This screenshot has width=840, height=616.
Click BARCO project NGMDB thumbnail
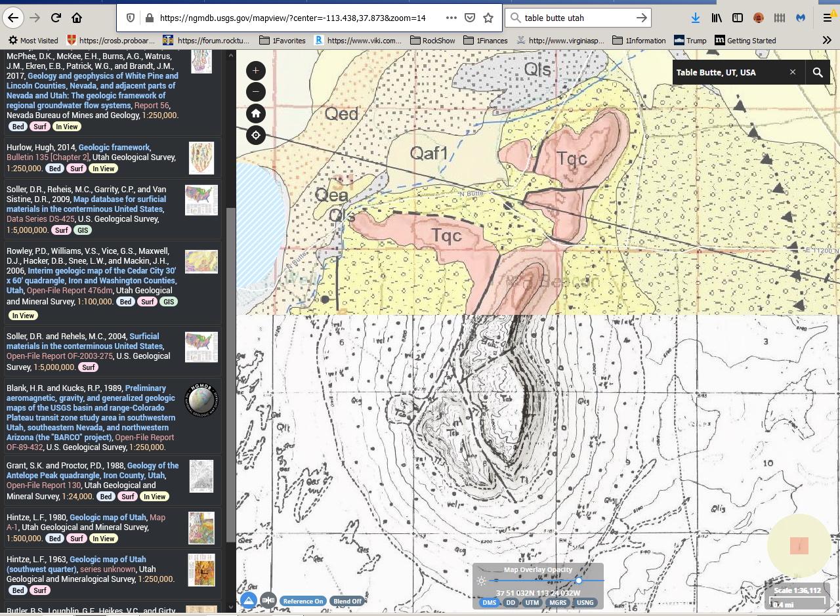201,400
